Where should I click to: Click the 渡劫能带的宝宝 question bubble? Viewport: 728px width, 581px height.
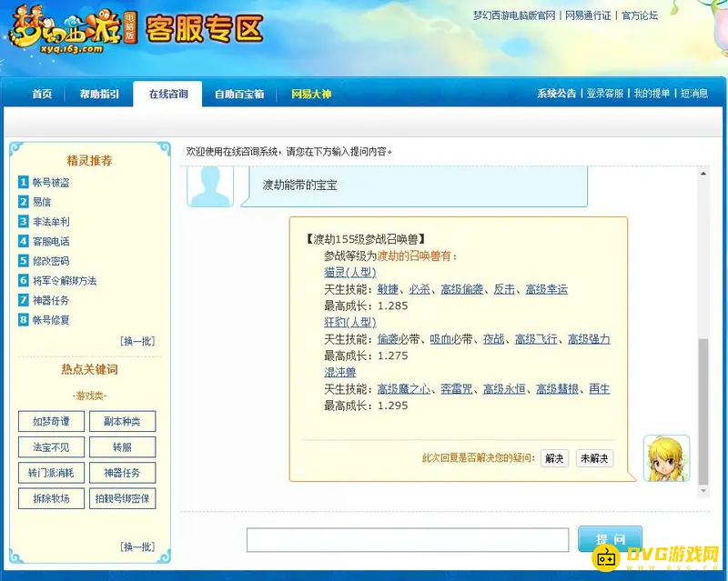click(x=414, y=186)
